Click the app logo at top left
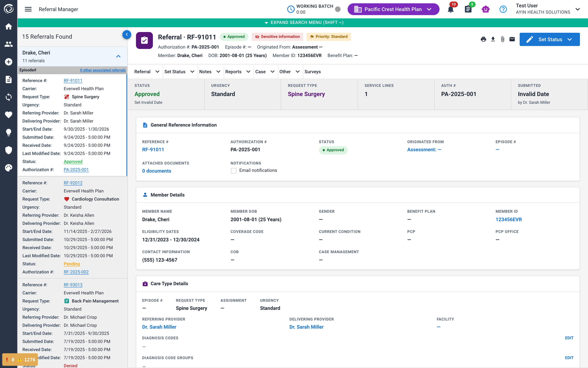Viewport: 588px width, 368px height. (8, 9)
